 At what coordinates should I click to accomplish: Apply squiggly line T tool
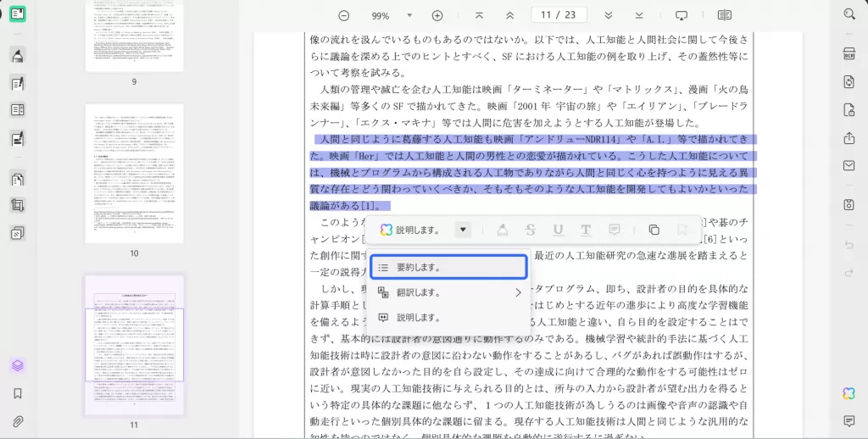[x=586, y=230]
